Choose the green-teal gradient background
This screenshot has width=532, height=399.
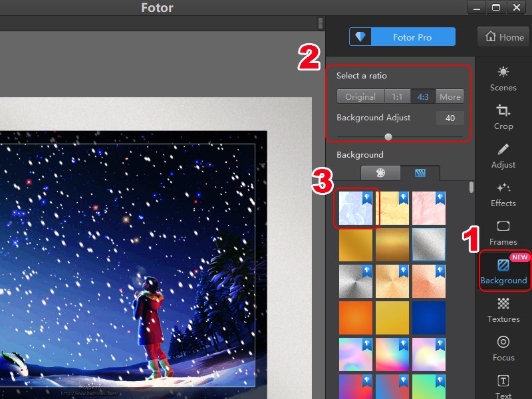point(429,387)
